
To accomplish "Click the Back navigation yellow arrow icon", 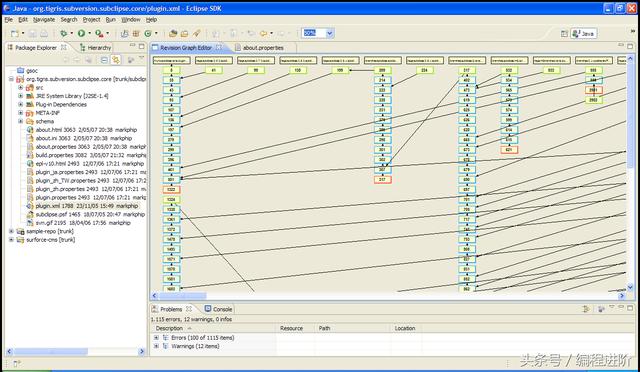I will (264, 33).
